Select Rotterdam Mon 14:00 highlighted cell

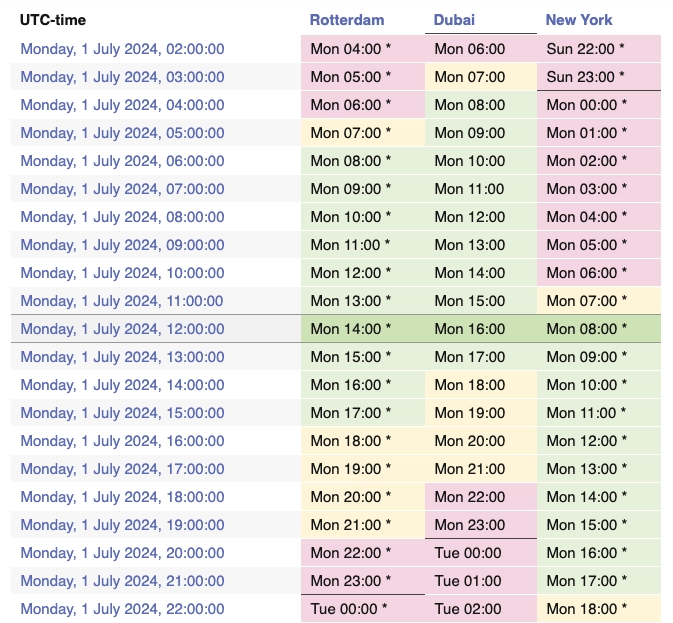click(x=363, y=329)
